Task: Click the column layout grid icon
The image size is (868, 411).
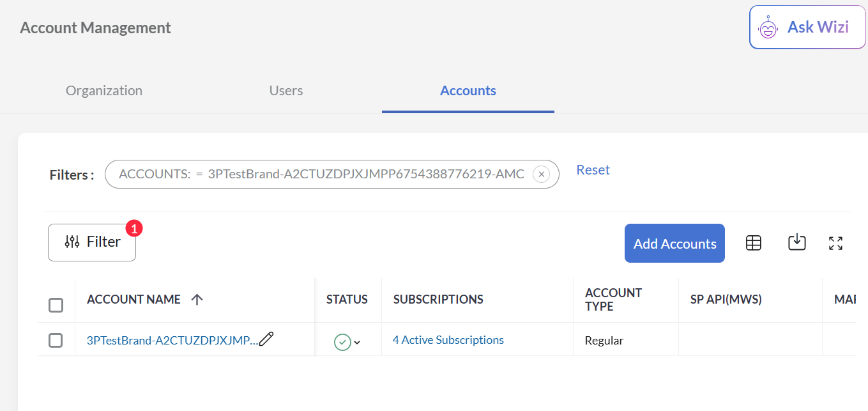Action: 754,243
